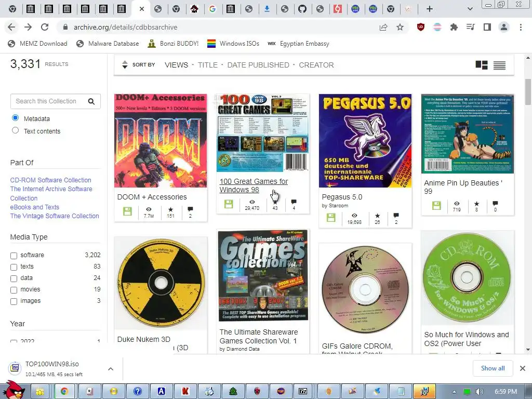Image resolution: width=532 pixels, height=399 pixels.
Task: Open the uBlock Origin extension
Action: click(421, 27)
